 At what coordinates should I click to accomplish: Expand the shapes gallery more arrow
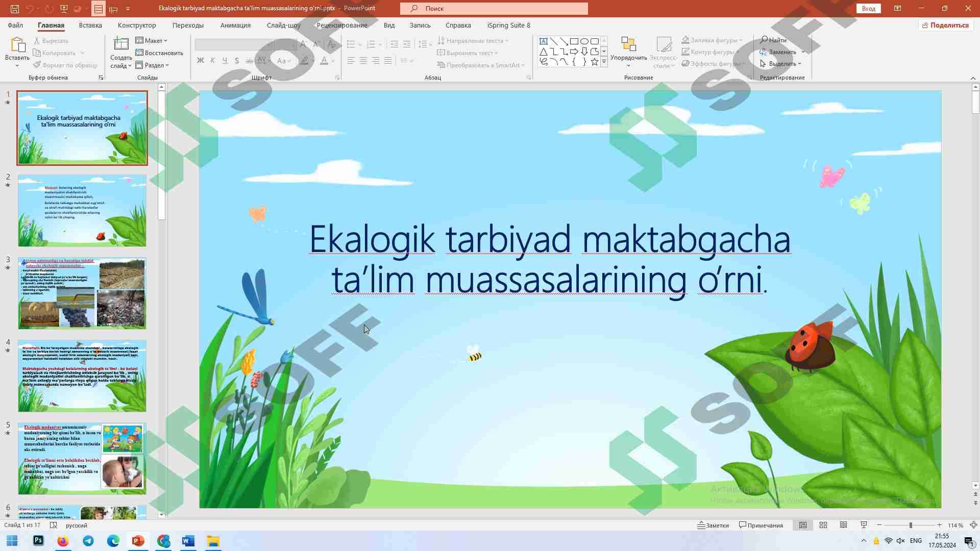point(604,62)
